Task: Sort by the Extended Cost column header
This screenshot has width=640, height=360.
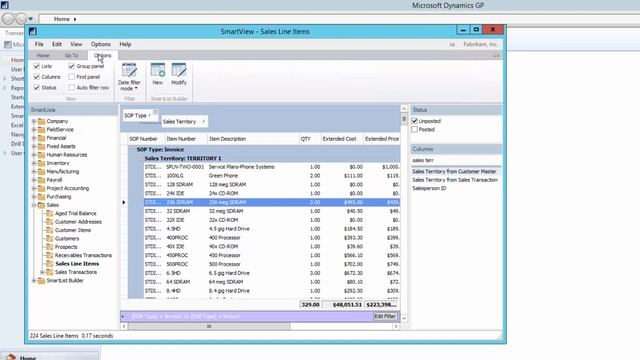Action: (341, 139)
